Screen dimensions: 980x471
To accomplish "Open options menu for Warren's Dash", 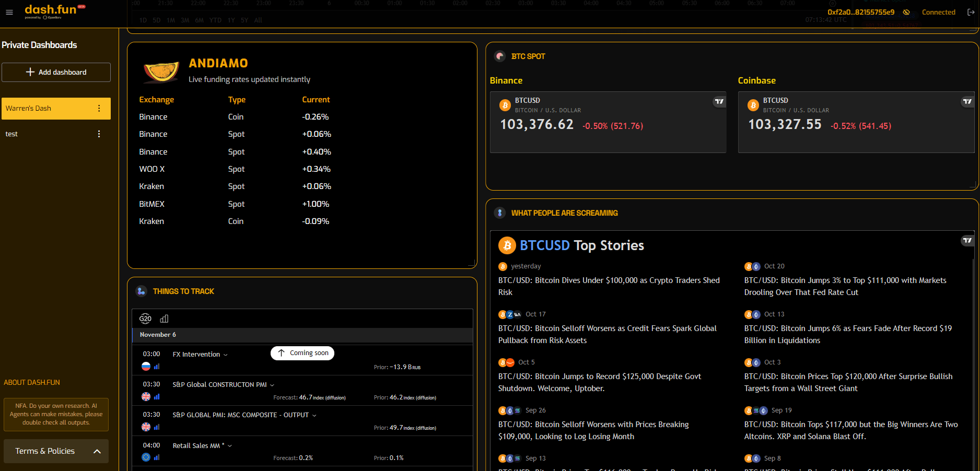I will click(99, 109).
